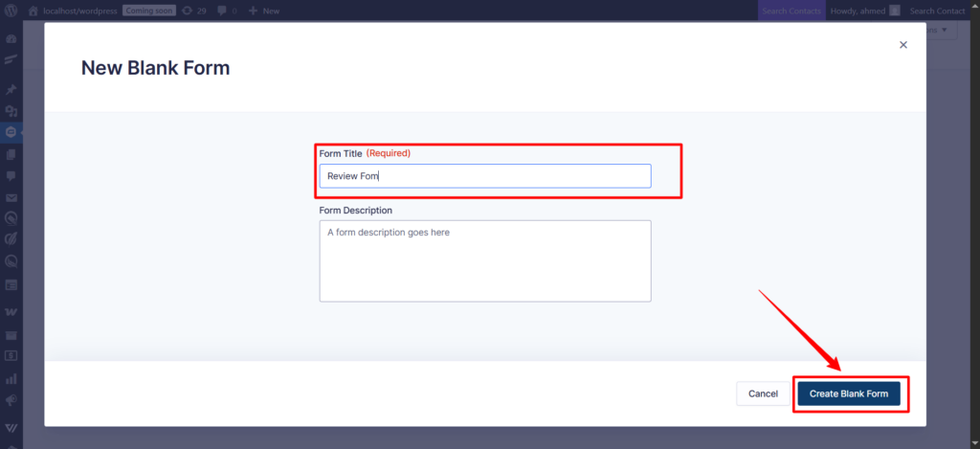Open the Comments speech bubble icon in sidebar
The image size is (980, 449).
11,176
